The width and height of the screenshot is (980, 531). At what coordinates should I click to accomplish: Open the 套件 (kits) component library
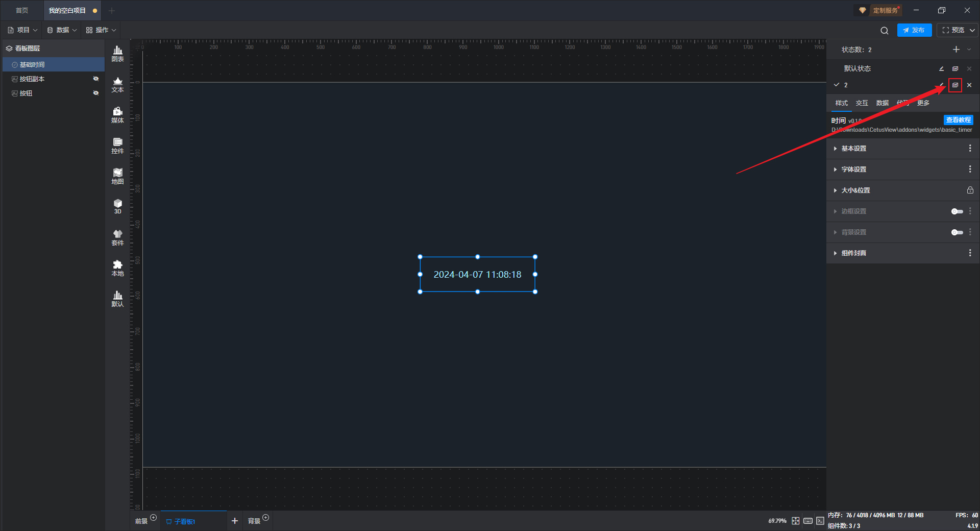pyautogui.click(x=117, y=237)
